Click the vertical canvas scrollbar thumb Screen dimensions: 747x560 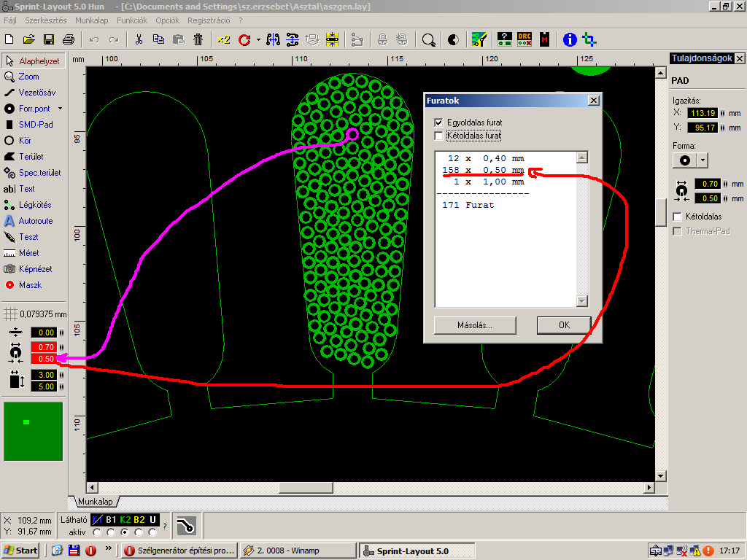660,213
